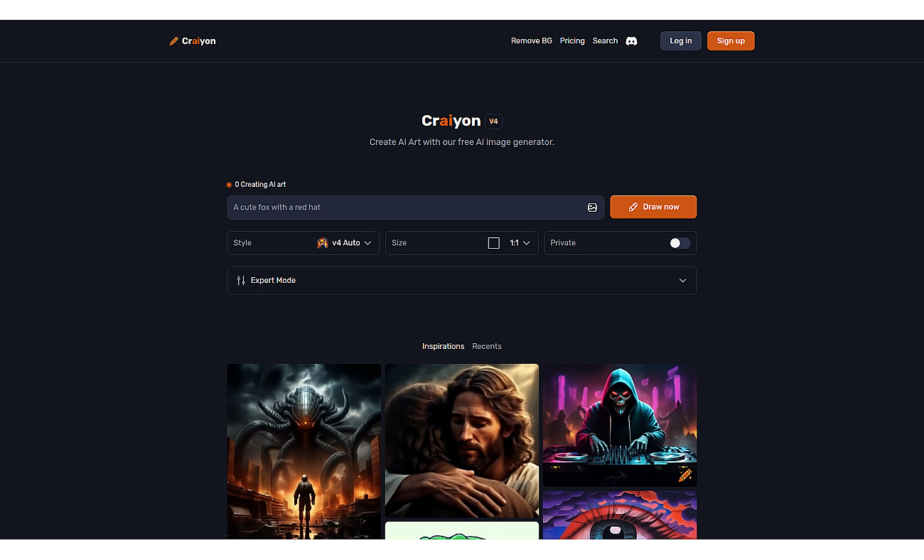Screen dimensions: 924x560
Task: Click the Craiyon pencil logo icon
Action: [x=174, y=41]
